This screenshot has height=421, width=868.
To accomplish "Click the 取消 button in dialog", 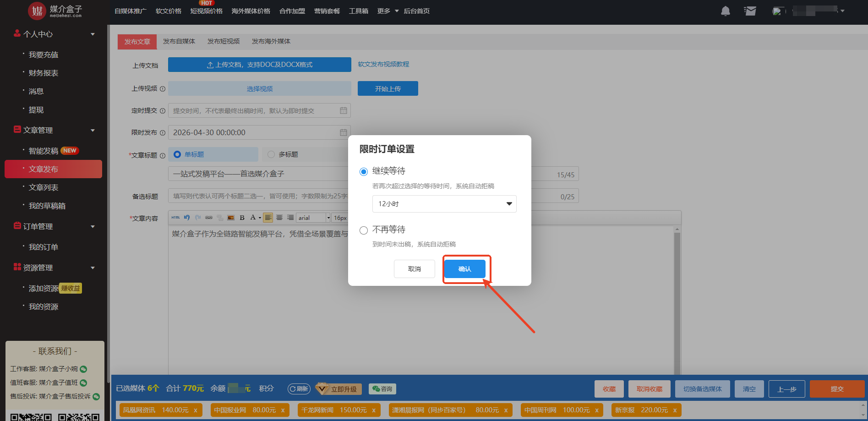I will [x=414, y=269].
